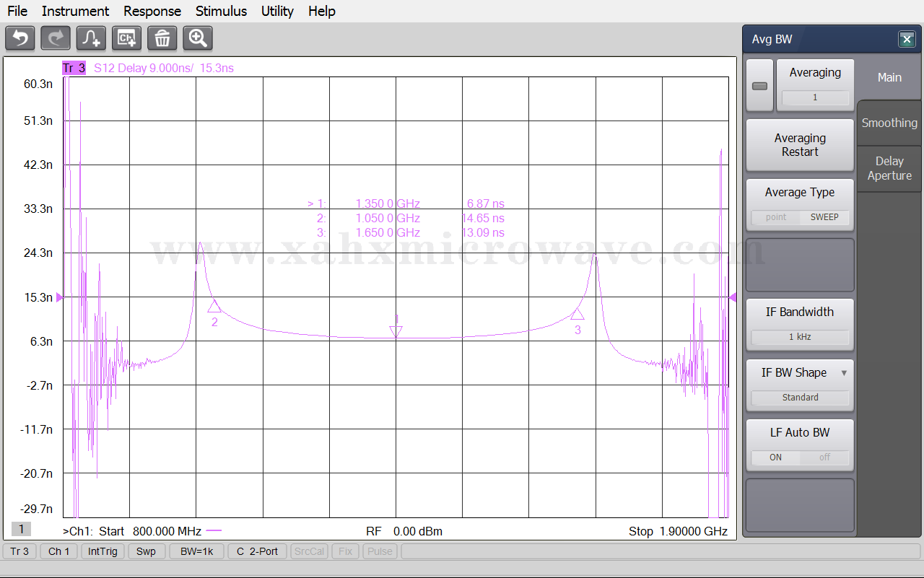The height and width of the screenshot is (578, 924).
Task: Switch to the Smoothing tab
Action: 889,123
